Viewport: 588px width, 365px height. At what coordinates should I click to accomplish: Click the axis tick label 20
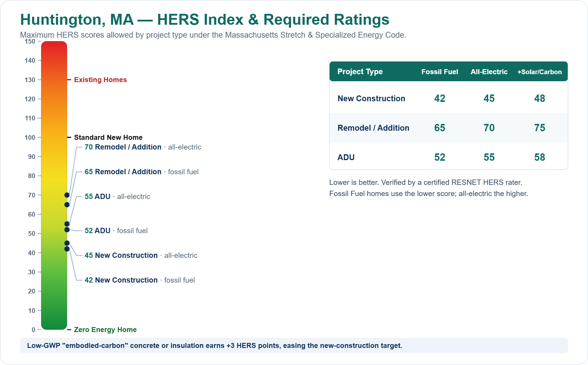(32, 291)
